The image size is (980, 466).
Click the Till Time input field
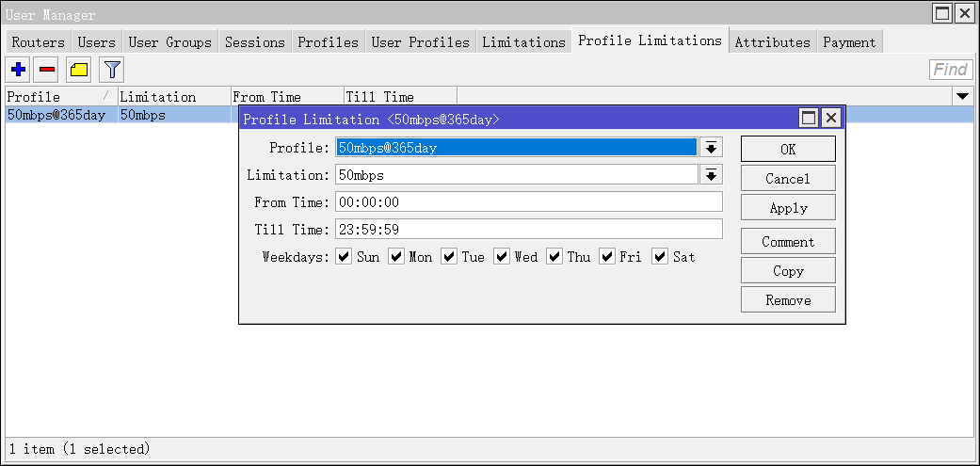tap(528, 229)
